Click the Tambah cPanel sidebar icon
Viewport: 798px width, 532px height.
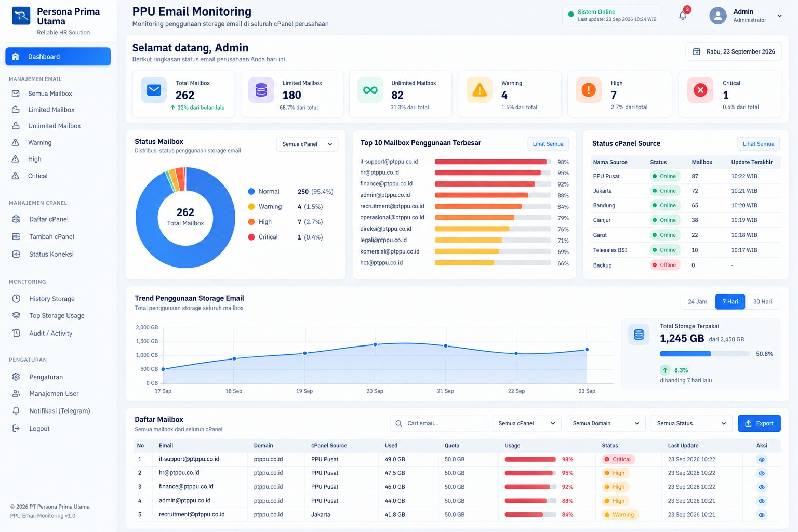coord(16,236)
